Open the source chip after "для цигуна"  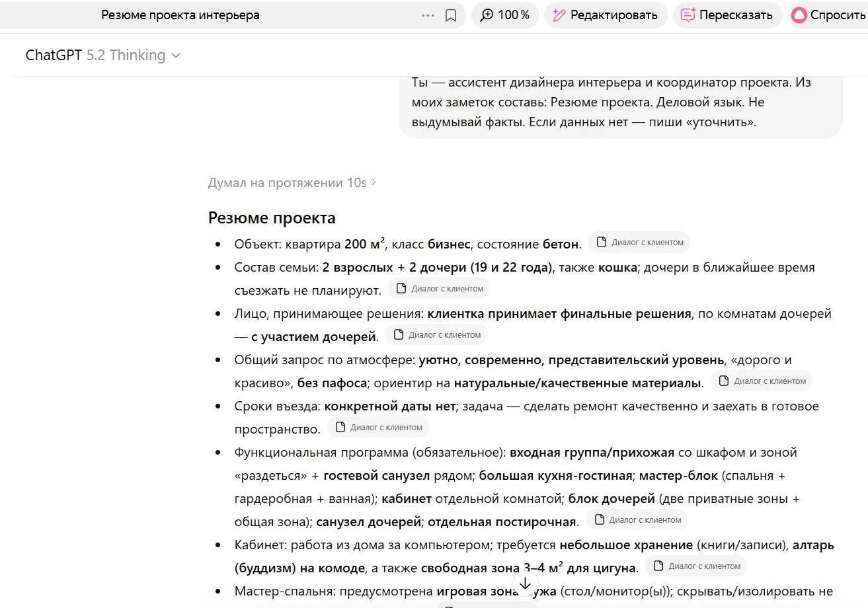pos(696,566)
